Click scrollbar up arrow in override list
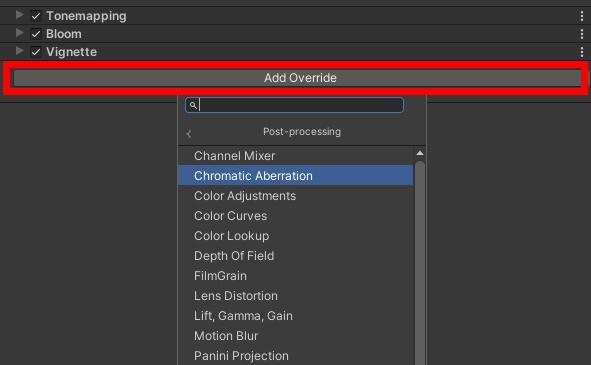The image size is (591, 365). (420, 153)
